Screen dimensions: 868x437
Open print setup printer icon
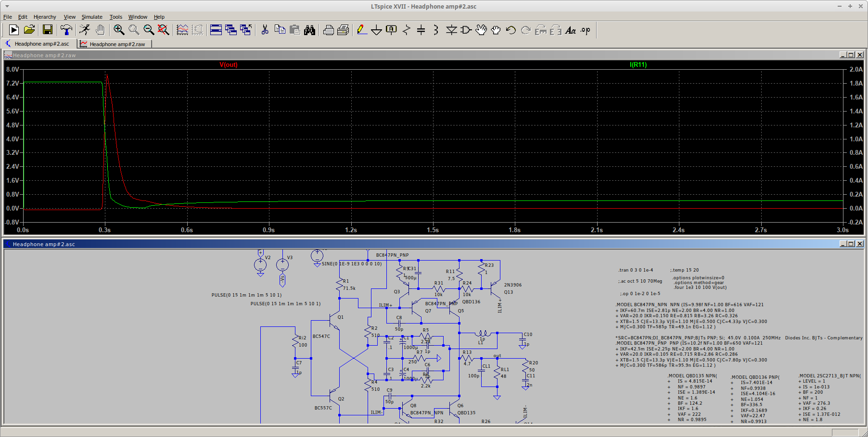(x=328, y=30)
